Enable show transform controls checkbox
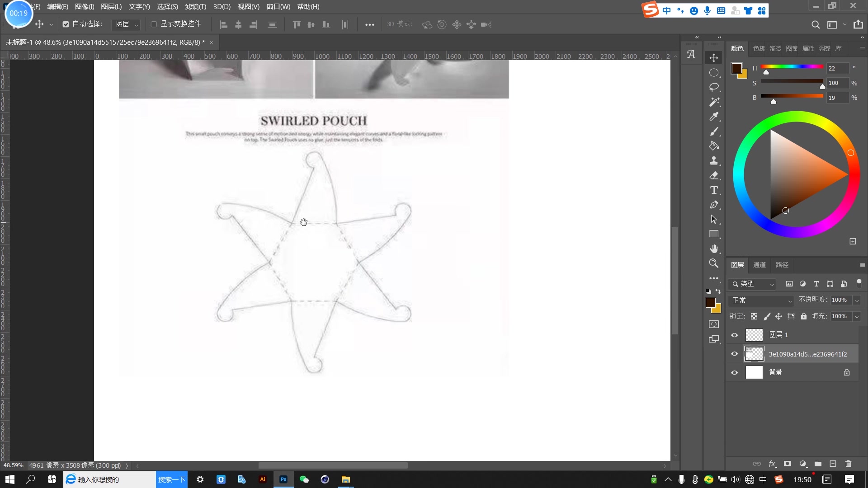The width and height of the screenshot is (868, 488). [154, 24]
